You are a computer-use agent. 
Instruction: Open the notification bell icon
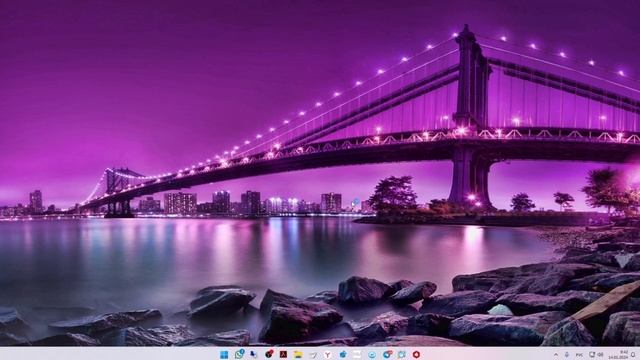click(x=633, y=354)
